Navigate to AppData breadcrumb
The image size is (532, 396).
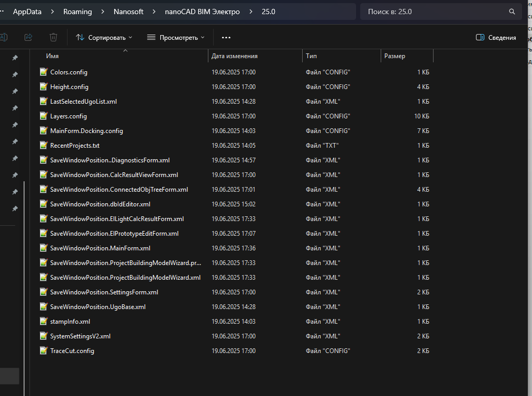(x=27, y=12)
